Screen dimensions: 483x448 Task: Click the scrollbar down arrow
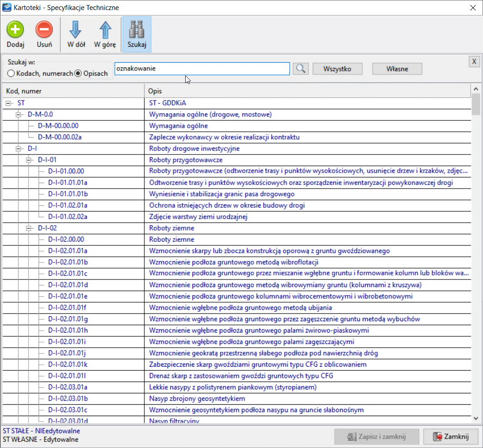[x=476, y=418]
